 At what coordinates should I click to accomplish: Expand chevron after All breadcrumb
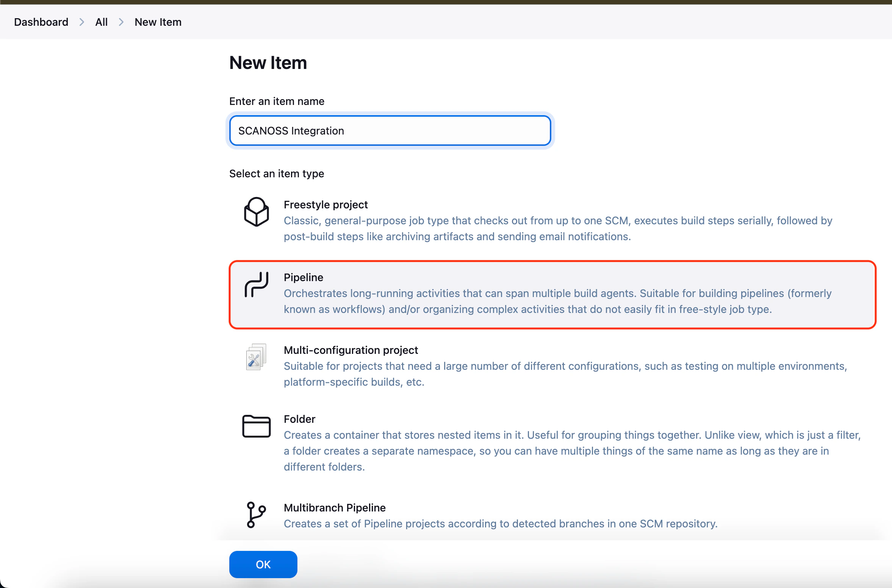click(121, 22)
